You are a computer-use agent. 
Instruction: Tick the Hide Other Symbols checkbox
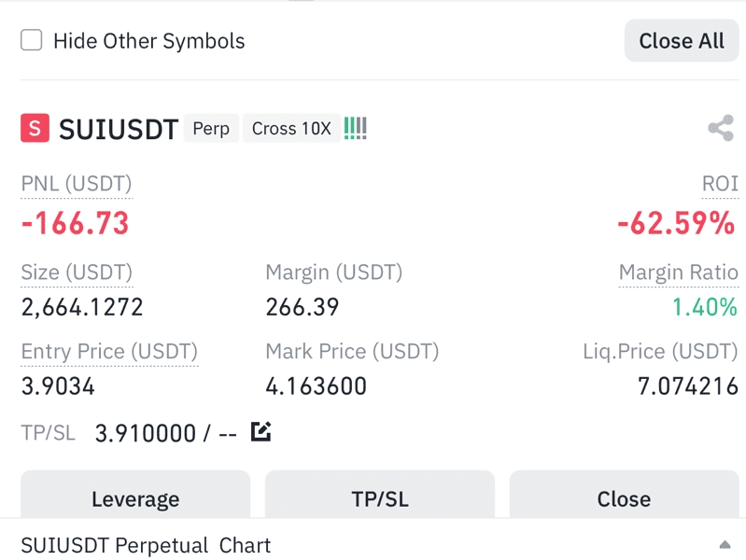[x=32, y=40]
